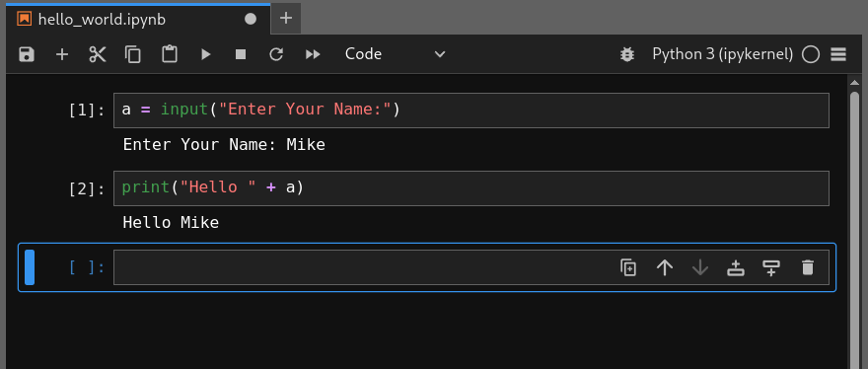Select cell two via its [2]: prompt
868x369 pixels.
(x=87, y=188)
